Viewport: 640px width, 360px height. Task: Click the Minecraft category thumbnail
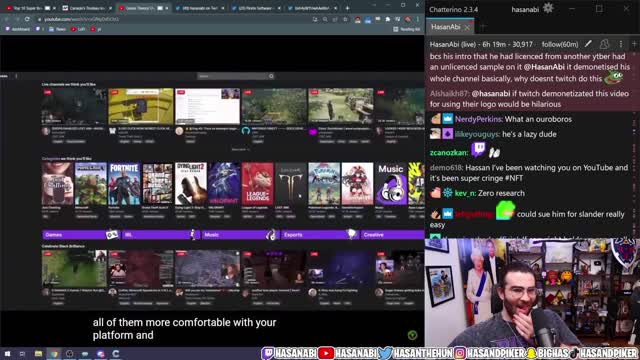pos(91,183)
